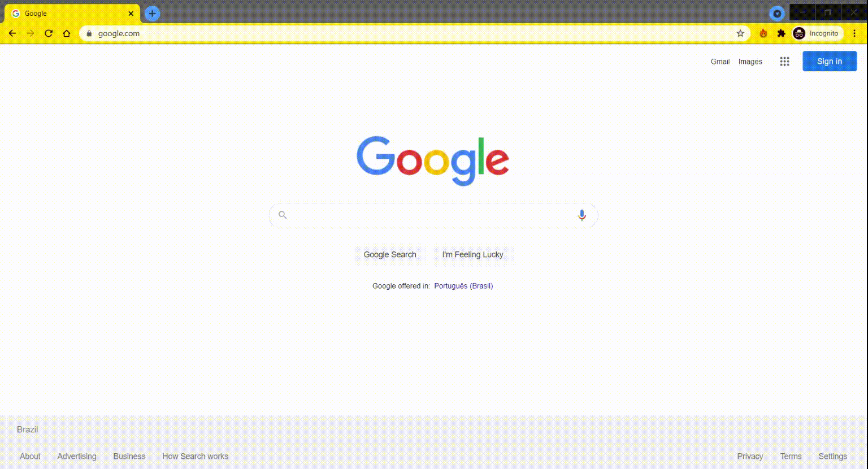This screenshot has height=469, width=868.
Task: Click the Brazil region text
Action: [x=27, y=429]
